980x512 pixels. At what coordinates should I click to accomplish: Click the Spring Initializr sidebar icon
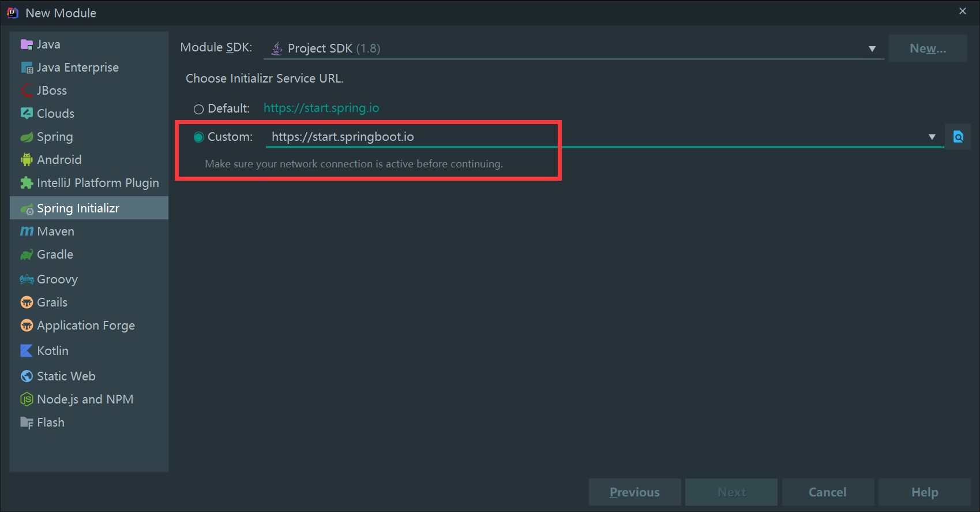[27, 209]
